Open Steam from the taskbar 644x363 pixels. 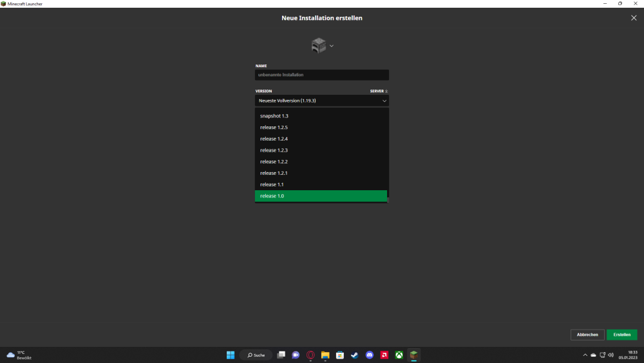(x=355, y=355)
